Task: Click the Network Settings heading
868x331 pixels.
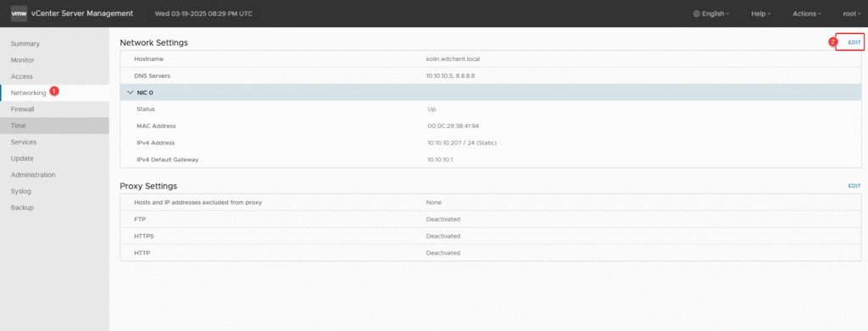Action: [154, 42]
